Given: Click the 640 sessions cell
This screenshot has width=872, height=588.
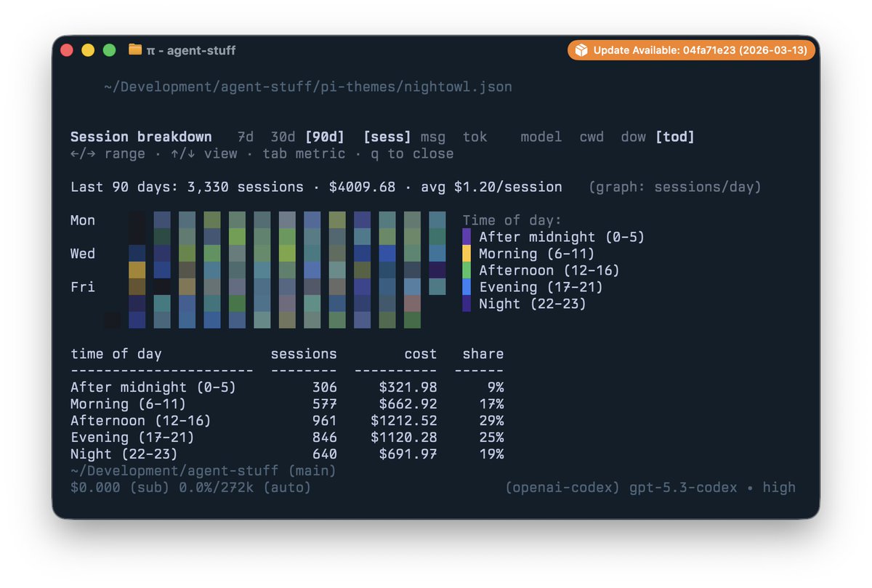Looking at the screenshot, I should tap(325, 454).
